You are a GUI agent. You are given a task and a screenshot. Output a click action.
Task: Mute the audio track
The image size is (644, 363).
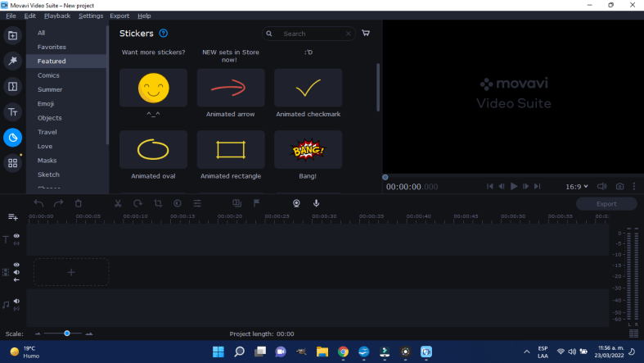(x=16, y=301)
